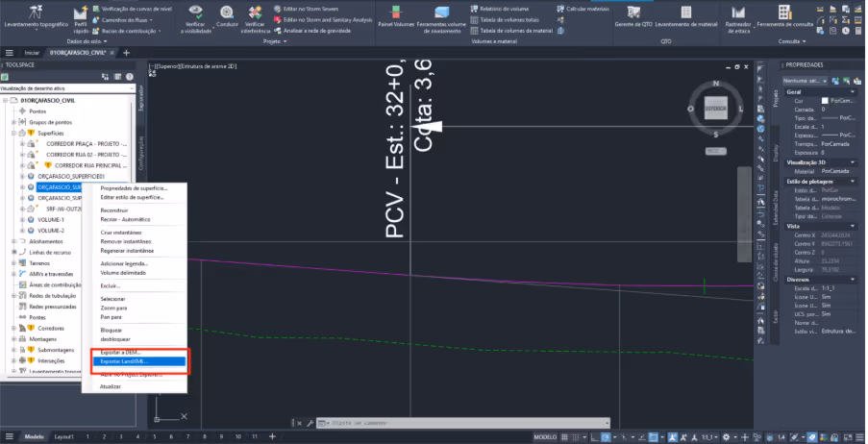Screen dimensions: 868x444
Task: Click the command line input field
Action: pyautogui.click(x=465, y=423)
